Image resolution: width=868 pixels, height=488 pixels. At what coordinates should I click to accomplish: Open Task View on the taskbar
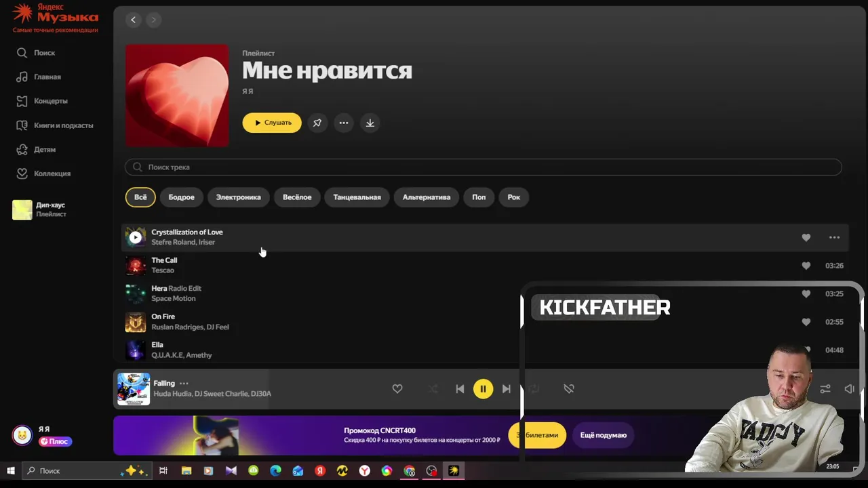(163, 470)
